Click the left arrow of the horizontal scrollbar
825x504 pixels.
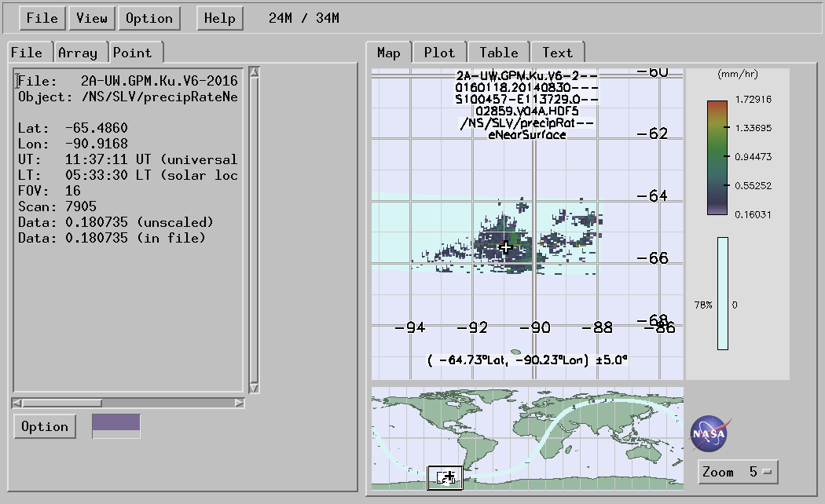click(16, 403)
